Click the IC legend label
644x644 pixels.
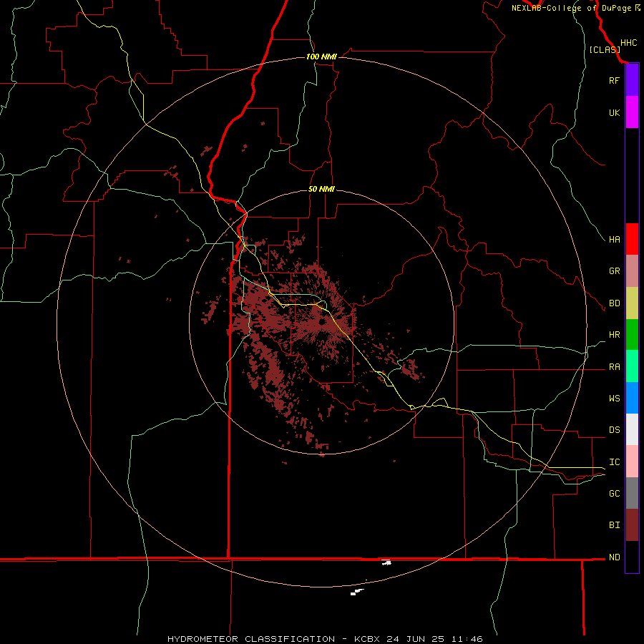click(614, 462)
